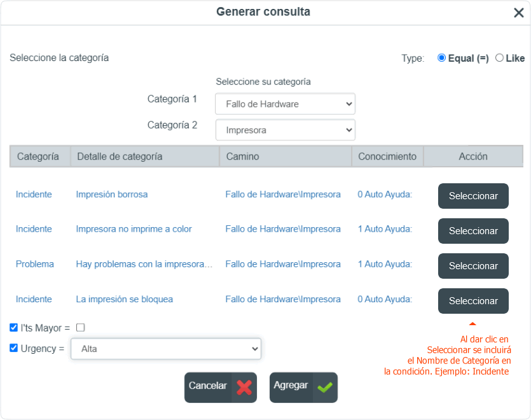Screen dimensions: 531x420
Task: Close the Generar consulta dialog
Action: (x=518, y=13)
